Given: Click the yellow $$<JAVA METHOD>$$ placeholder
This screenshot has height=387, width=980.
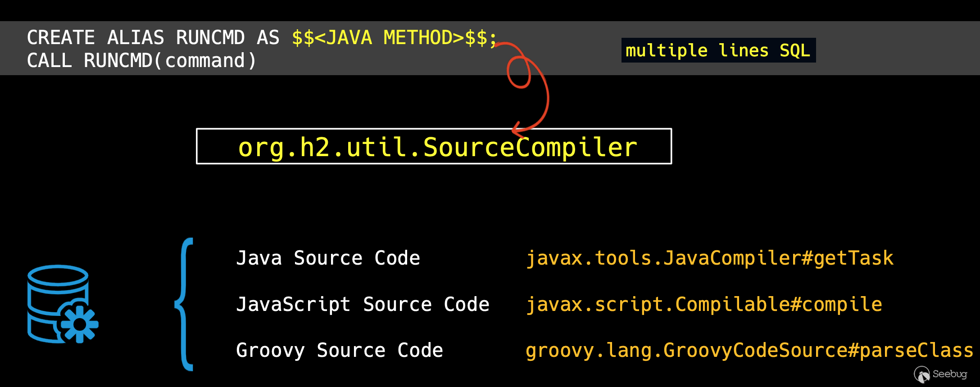Looking at the screenshot, I should point(394,37).
